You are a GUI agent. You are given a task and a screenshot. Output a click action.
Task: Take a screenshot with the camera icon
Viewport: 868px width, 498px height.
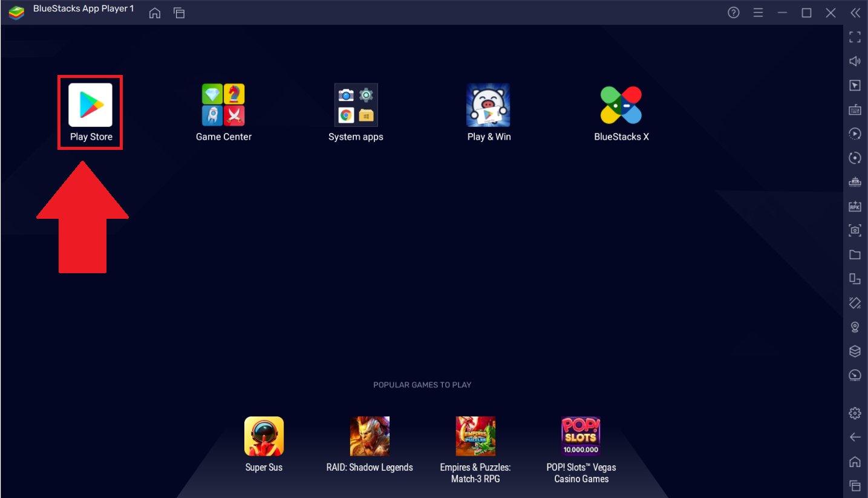click(855, 230)
